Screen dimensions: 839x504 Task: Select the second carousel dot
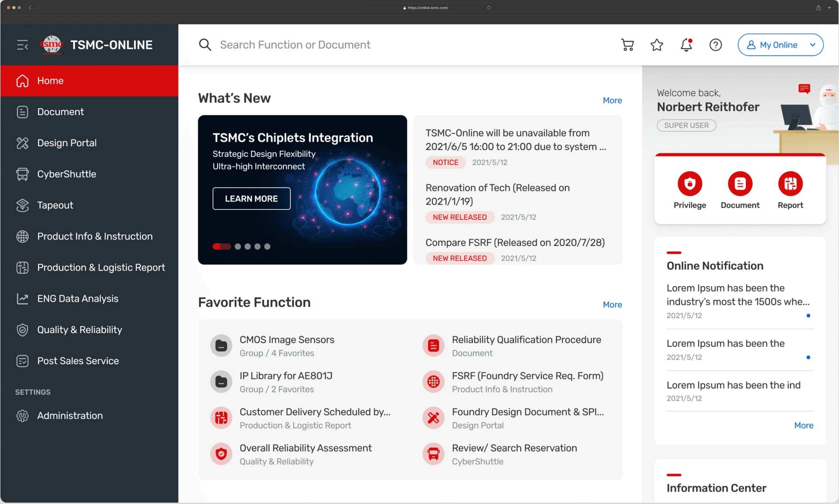point(238,246)
